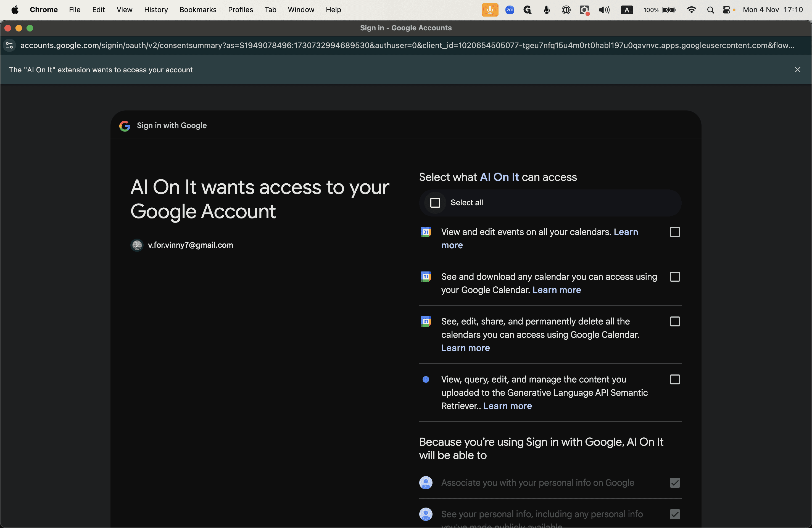Click calendar icon beside 'See and download any calendar'
Viewport: 812px width, 528px height.
426,277
